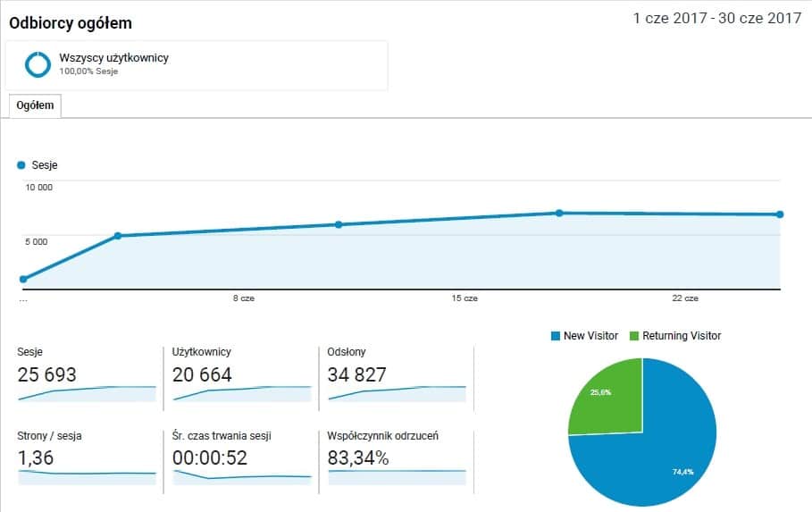Click the last data point on the Sesje line

tap(780, 214)
